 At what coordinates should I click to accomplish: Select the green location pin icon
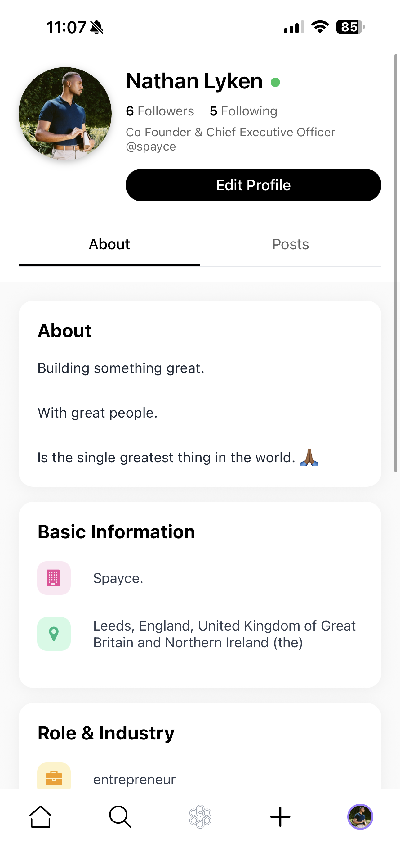(54, 634)
